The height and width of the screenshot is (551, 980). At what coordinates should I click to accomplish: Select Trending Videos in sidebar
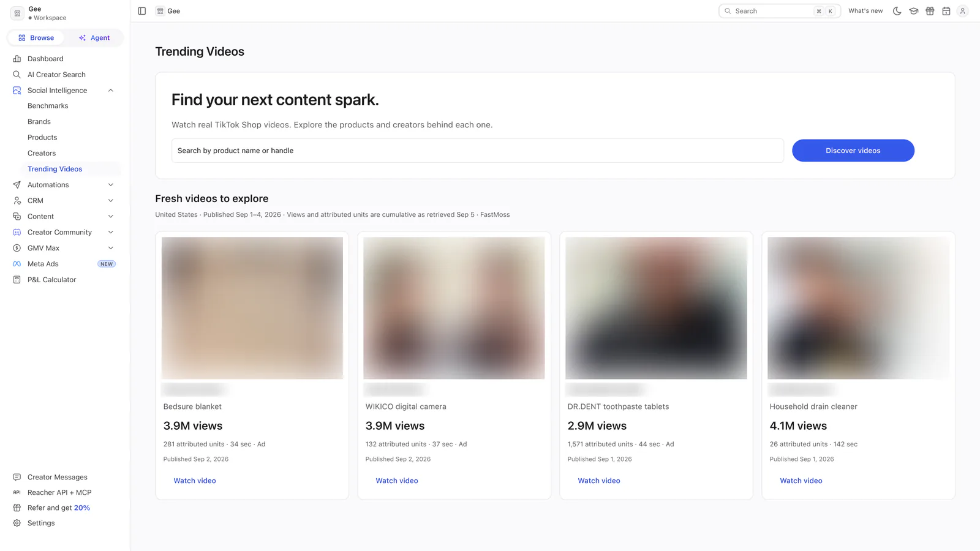coord(55,169)
